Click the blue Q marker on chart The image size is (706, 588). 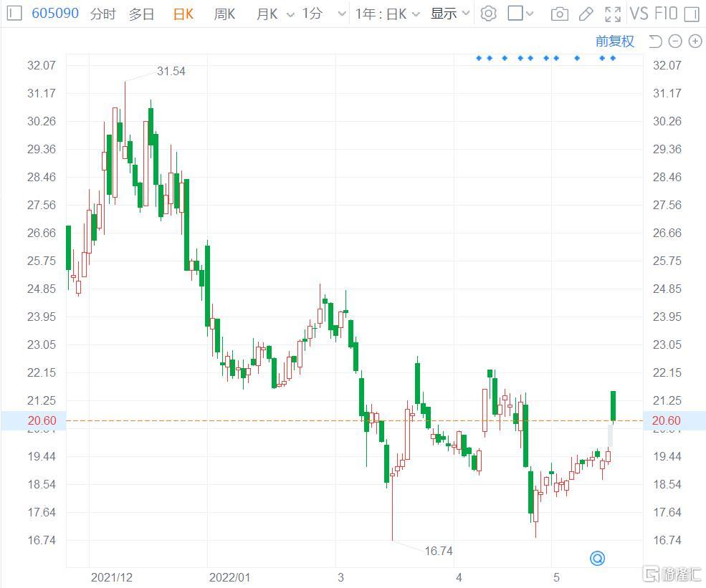pyautogui.click(x=597, y=558)
